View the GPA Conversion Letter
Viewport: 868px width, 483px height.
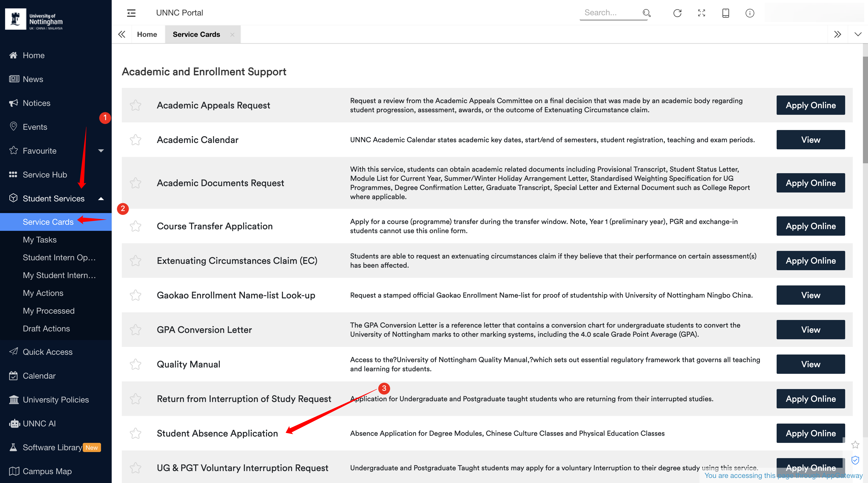tap(810, 330)
